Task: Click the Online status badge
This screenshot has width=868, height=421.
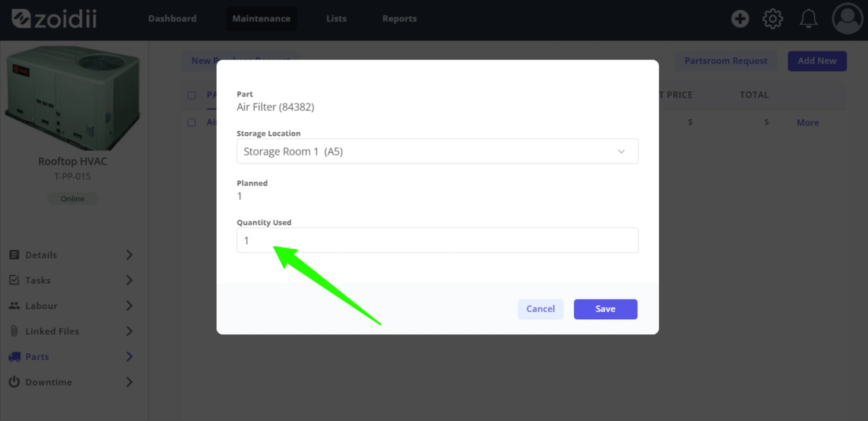Action: pos(72,199)
